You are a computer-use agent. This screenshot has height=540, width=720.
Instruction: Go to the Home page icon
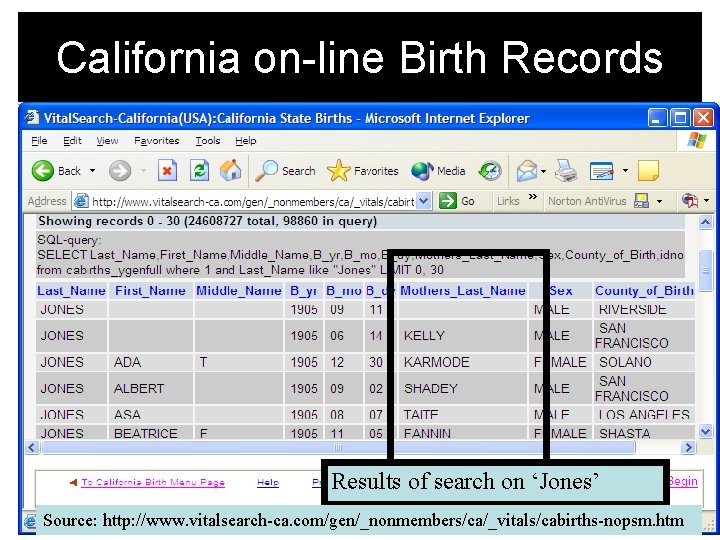click(231, 170)
